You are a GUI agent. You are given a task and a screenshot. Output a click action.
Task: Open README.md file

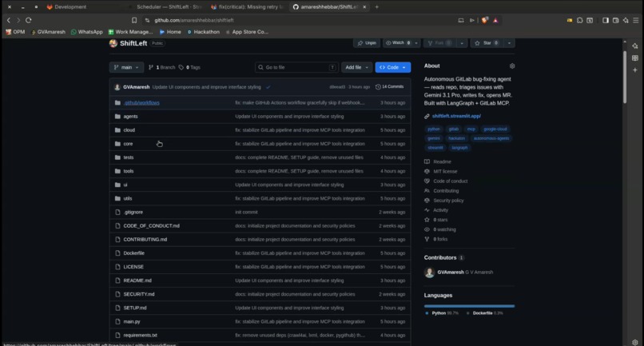[x=137, y=280]
